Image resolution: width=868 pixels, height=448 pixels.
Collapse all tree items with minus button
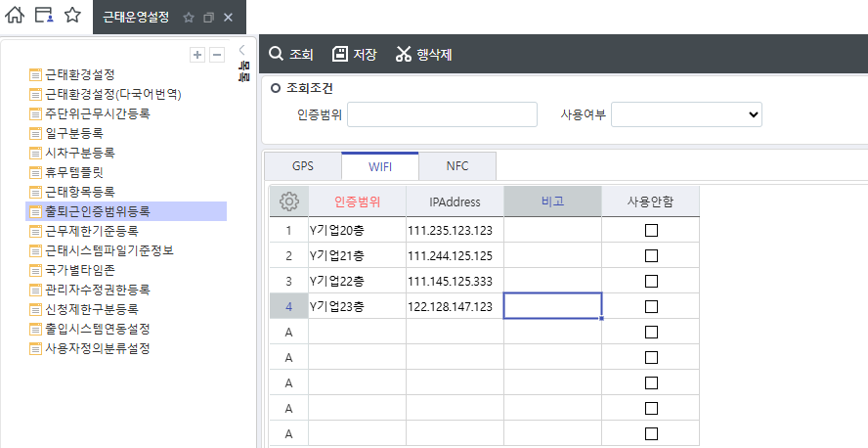point(217,55)
